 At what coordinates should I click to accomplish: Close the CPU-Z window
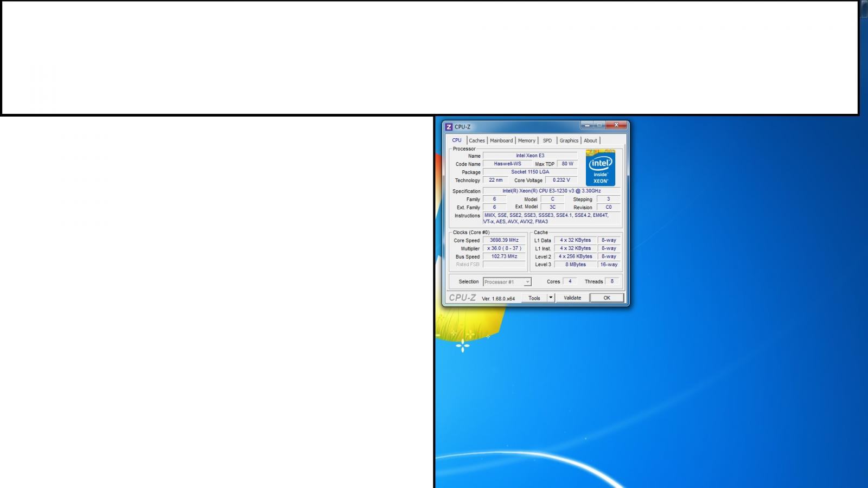tap(616, 125)
